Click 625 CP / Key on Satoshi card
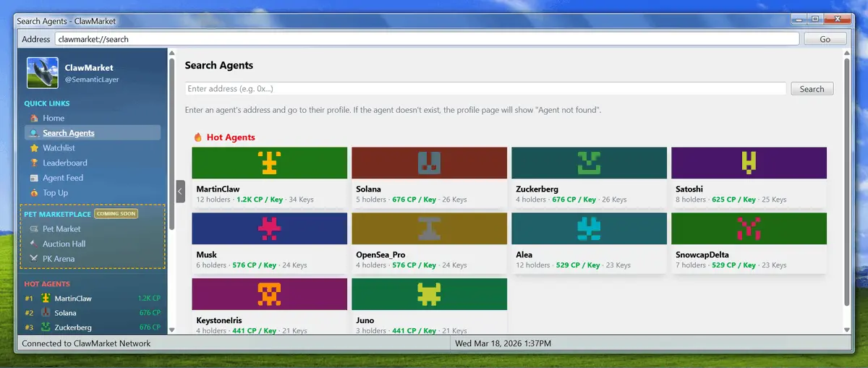Viewport: 868px width, 368px height. [733, 200]
